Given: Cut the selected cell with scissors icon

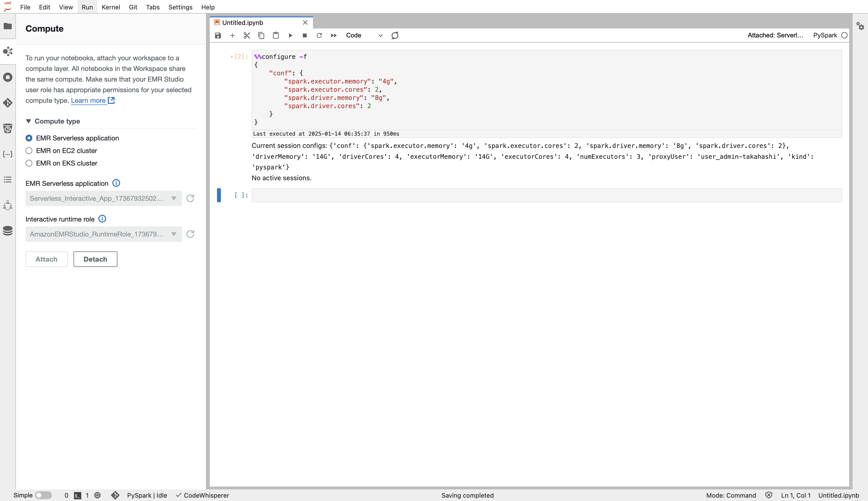Looking at the screenshot, I should point(247,35).
